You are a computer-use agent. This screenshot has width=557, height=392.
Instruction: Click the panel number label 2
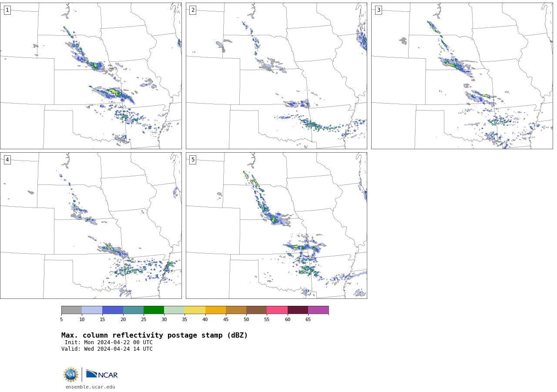coord(193,10)
